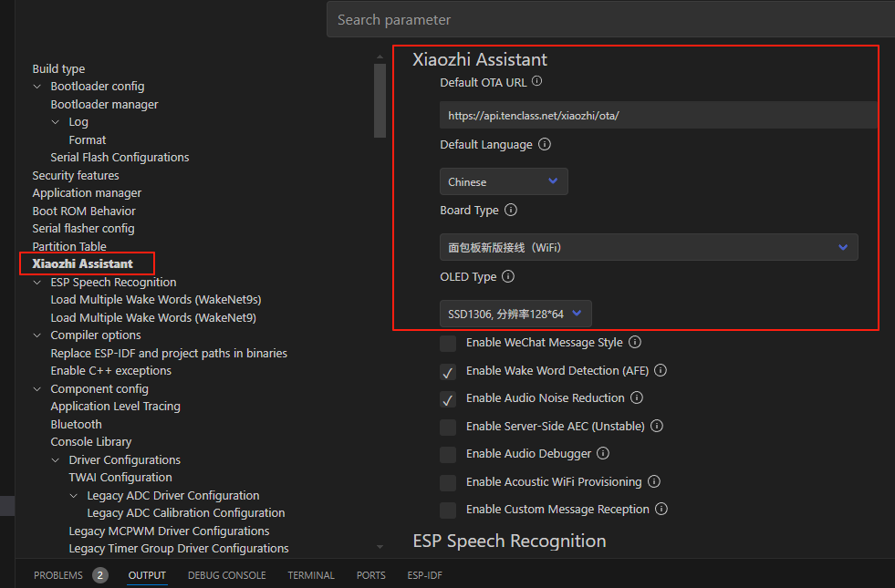Image resolution: width=895 pixels, height=588 pixels.
Task: Disable Wake Word Detection (AFE) checkbox
Action: (x=448, y=372)
